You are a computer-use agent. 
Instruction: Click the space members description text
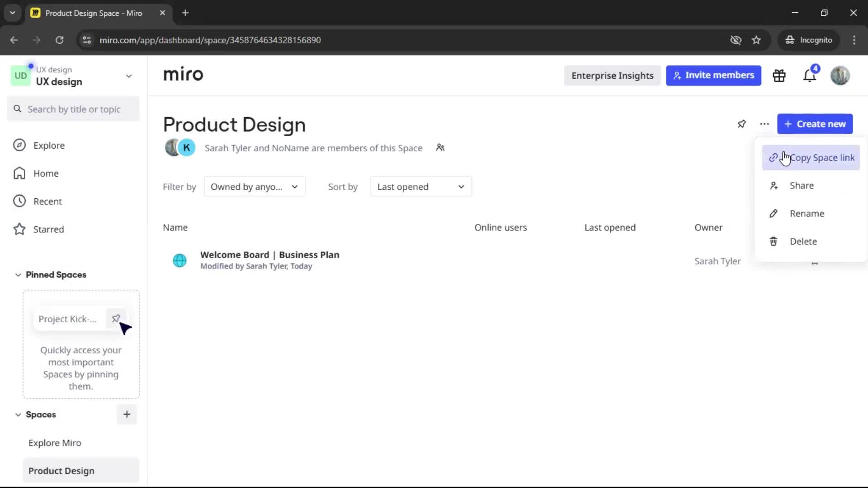point(313,148)
